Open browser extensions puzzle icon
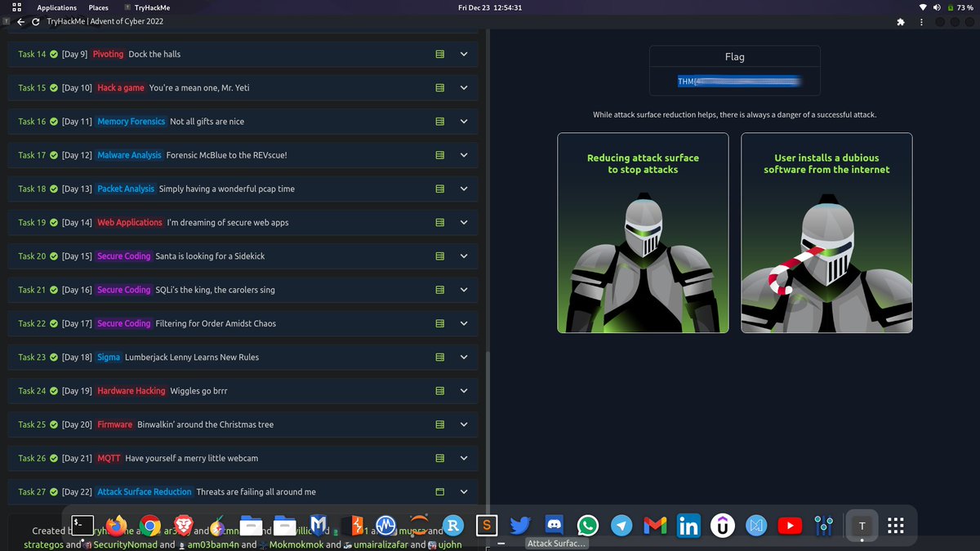This screenshot has width=980, height=551. pyautogui.click(x=901, y=22)
